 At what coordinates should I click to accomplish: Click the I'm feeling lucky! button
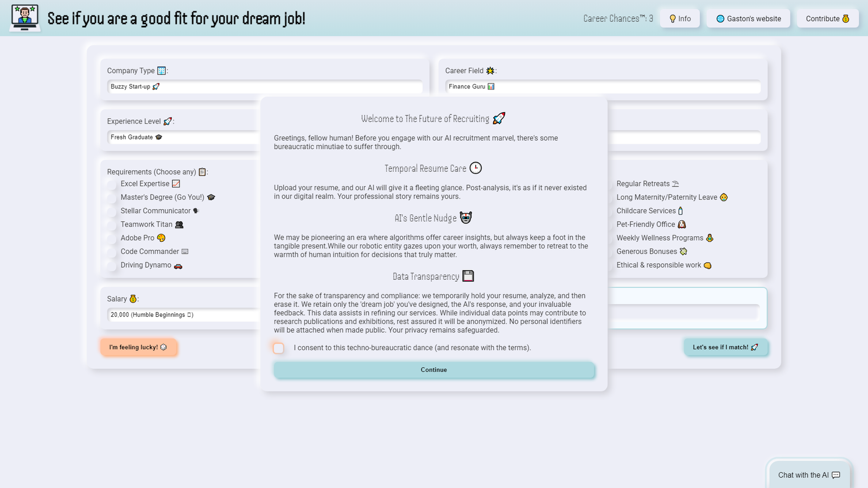tap(138, 347)
